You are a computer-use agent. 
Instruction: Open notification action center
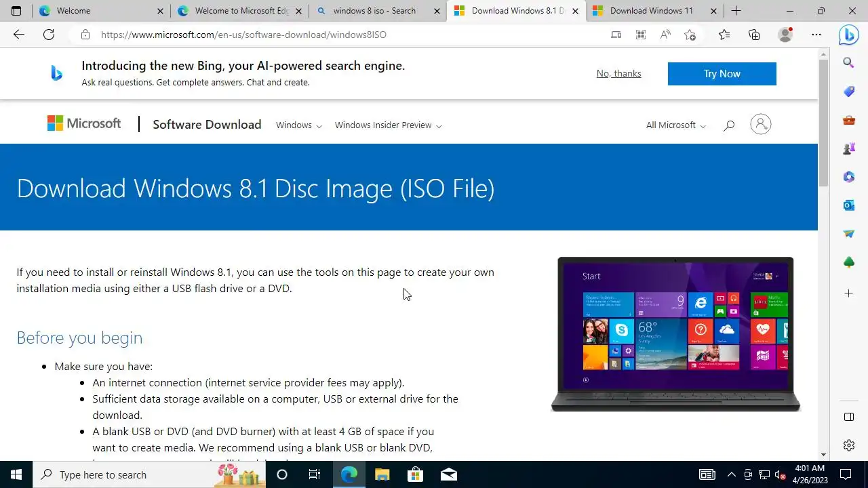click(846, 474)
